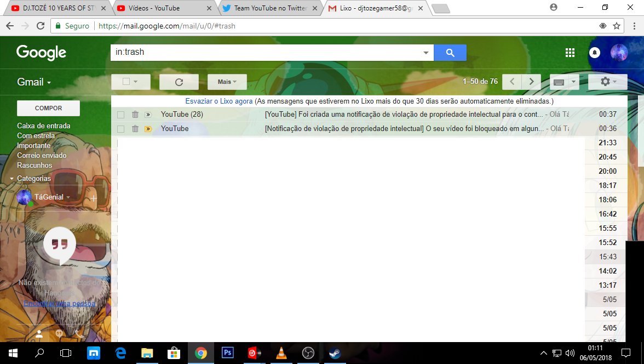644x364 pixels.
Task: Bookmark this page with star icon
Action: 617,26
